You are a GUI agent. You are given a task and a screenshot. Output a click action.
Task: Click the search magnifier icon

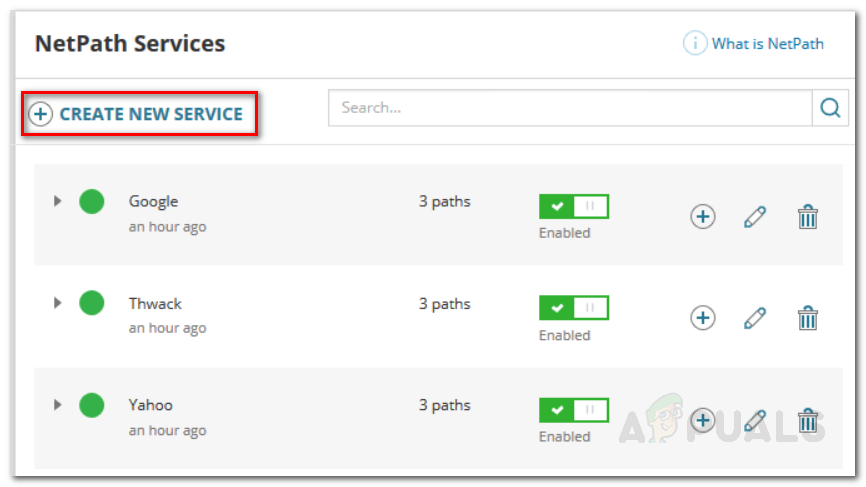pos(830,108)
